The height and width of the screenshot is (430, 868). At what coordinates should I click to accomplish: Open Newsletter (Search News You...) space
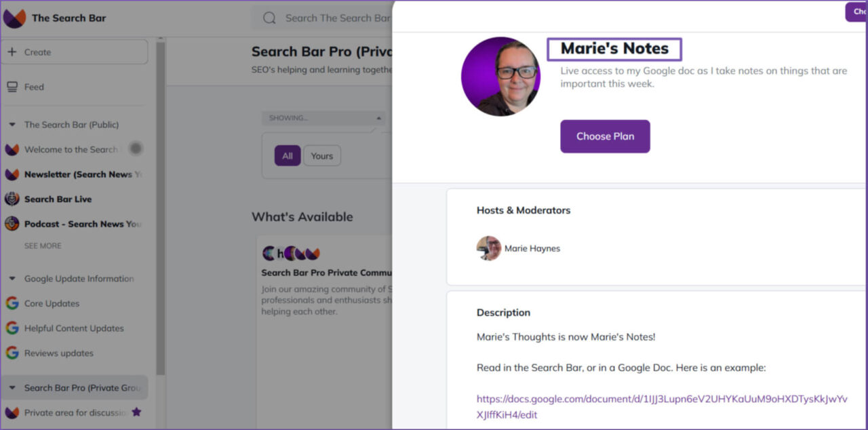pyautogui.click(x=83, y=174)
